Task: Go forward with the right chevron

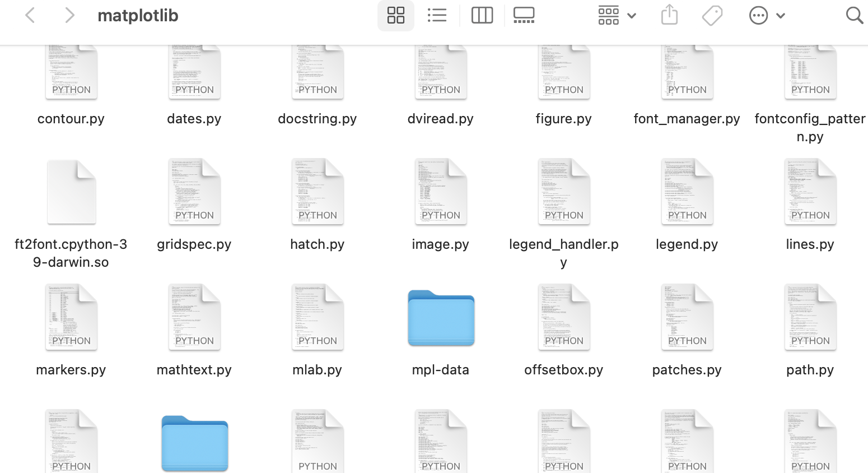Action: click(x=69, y=15)
